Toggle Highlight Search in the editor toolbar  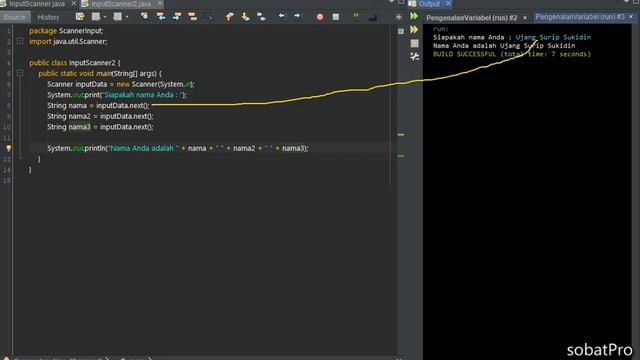[193, 16]
